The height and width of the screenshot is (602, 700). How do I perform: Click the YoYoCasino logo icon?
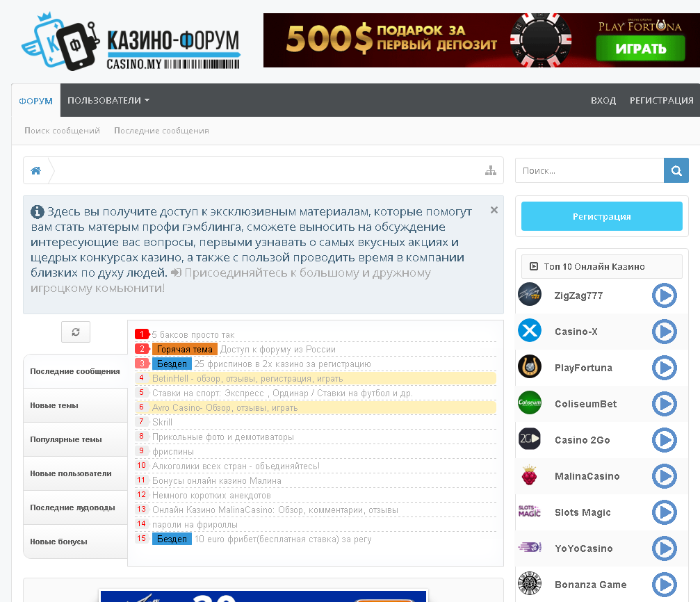pyautogui.click(x=530, y=548)
